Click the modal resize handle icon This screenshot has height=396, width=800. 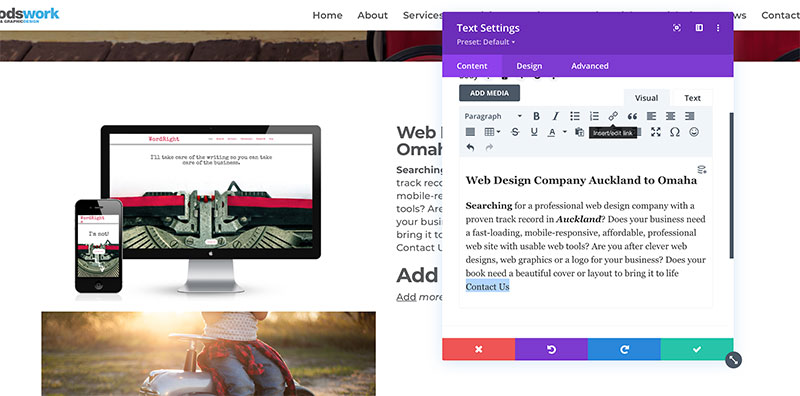733,360
